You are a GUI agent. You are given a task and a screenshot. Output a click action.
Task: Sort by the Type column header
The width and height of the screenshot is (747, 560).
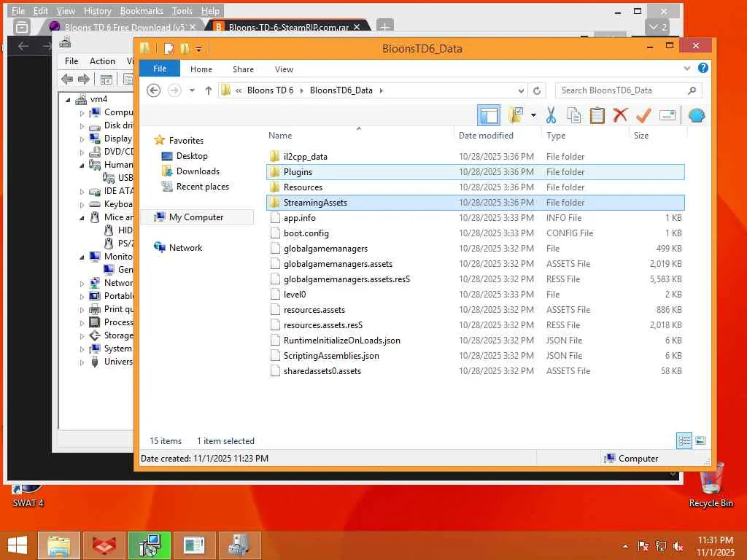(556, 136)
